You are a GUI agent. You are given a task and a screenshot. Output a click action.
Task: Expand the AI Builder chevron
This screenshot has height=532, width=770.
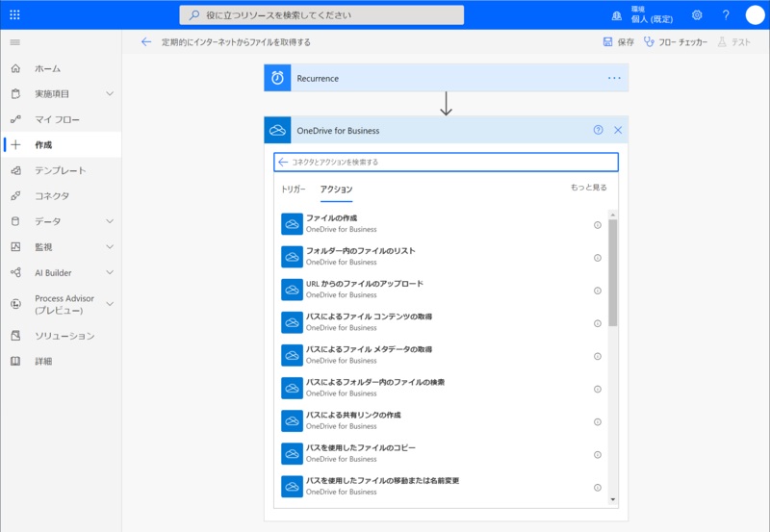click(x=110, y=272)
